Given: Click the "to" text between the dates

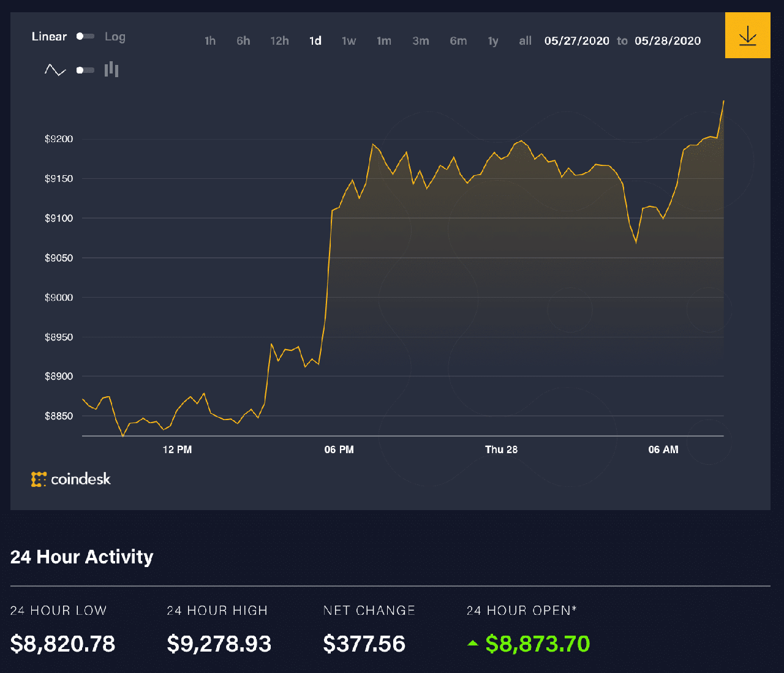Looking at the screenshot, I should (x=622, y=41).
